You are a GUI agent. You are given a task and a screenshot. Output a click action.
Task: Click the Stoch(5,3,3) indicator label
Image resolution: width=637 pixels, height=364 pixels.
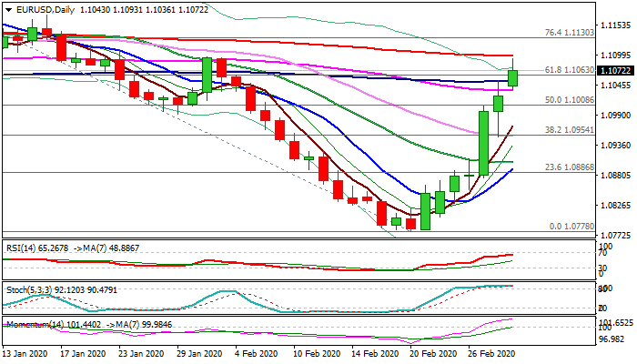pos(32,290)
